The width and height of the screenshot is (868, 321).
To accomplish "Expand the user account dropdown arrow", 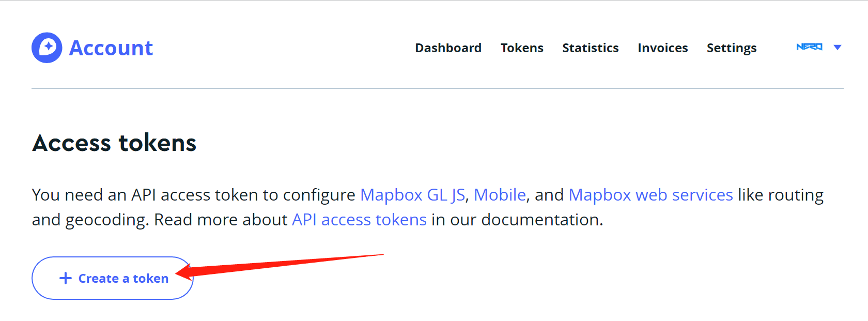I will tap(838, 48).
